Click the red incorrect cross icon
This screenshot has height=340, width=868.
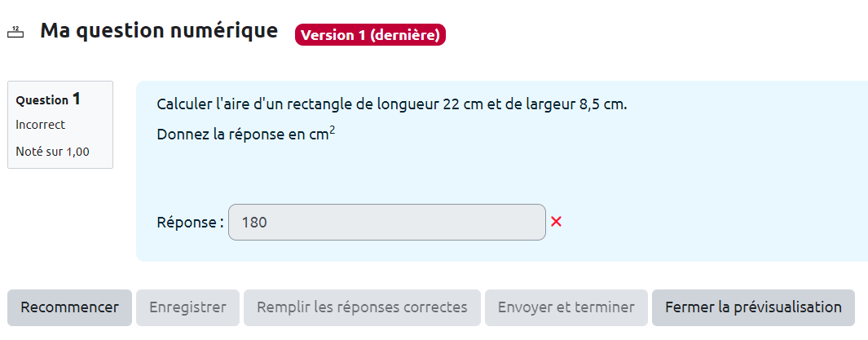(556, 222)
